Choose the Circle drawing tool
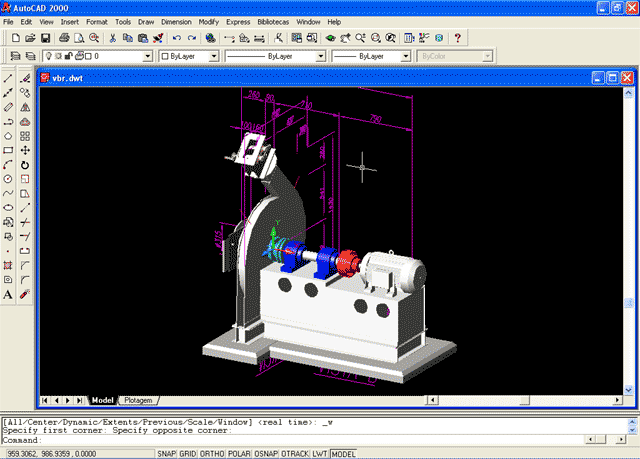The height and width of the screenshot is (459, 640). pyautogui.click(x=8, y=179)
